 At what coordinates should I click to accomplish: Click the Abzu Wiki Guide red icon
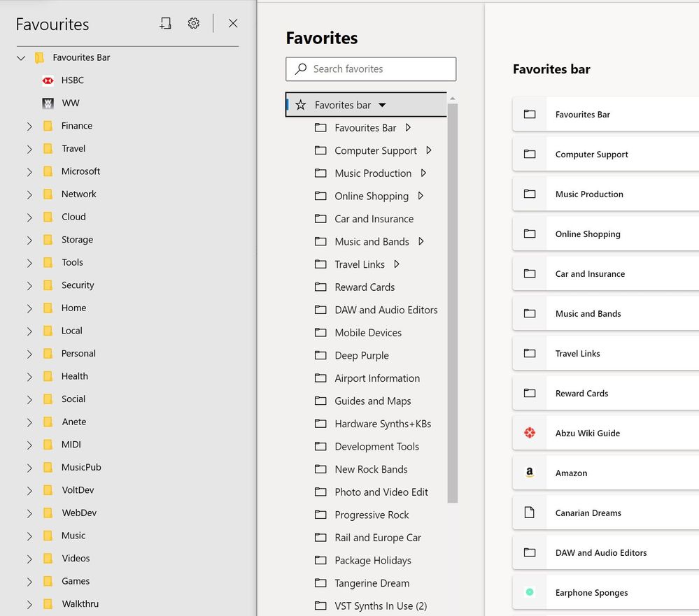tap(530, 433)
